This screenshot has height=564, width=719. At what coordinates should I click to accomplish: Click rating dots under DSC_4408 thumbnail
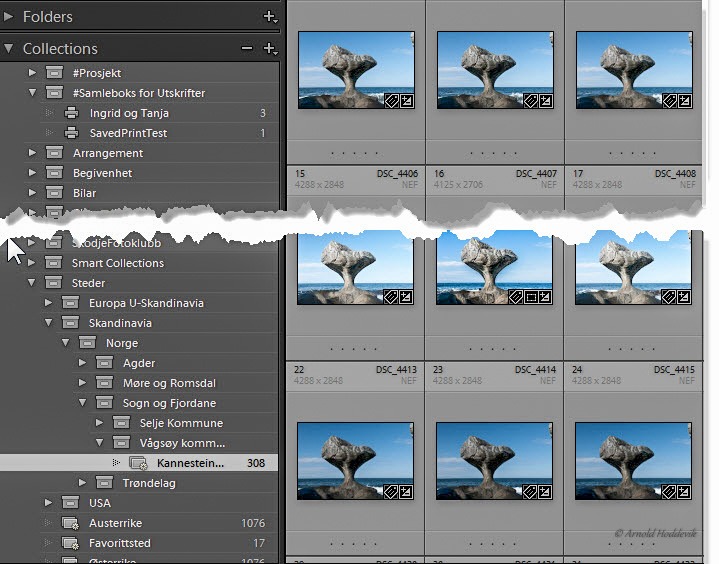633,153
